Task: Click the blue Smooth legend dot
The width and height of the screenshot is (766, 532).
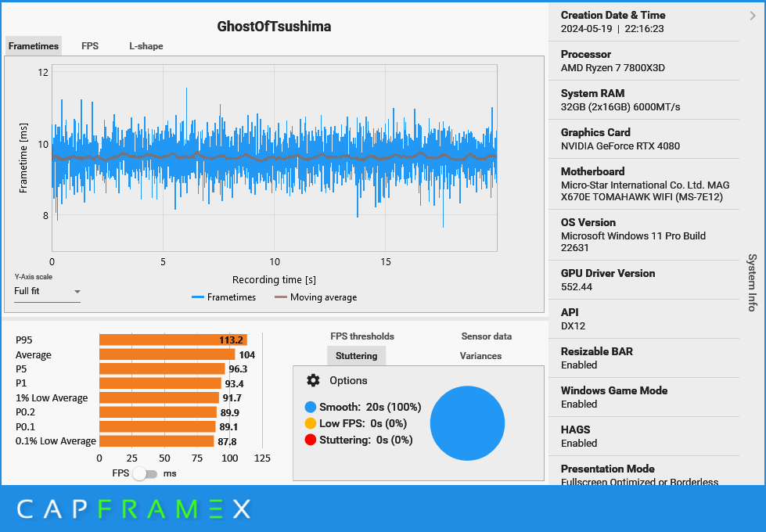Action: (310, 407)
